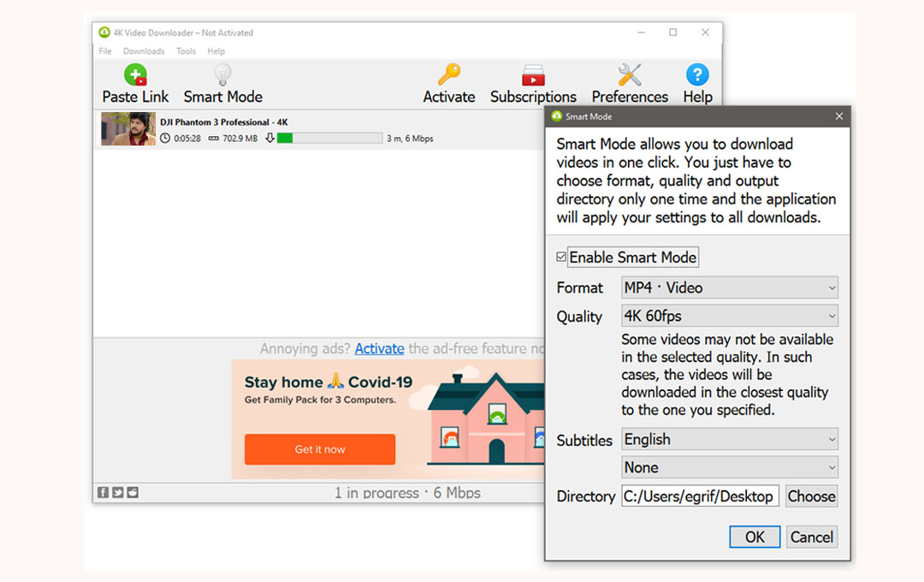Open the Tools menu
This screenshot has height=582, width=924.
coord(186,51)
